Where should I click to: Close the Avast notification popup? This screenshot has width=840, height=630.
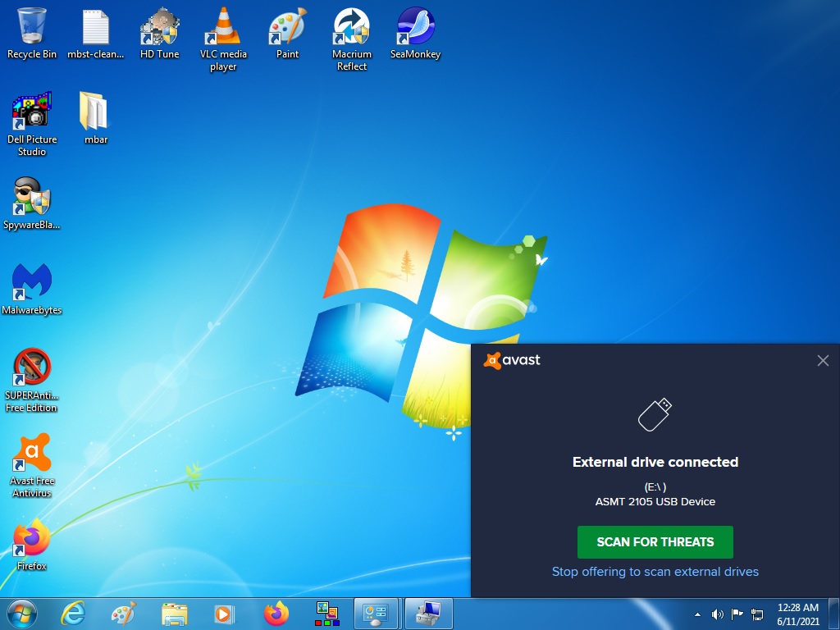coord(823,361)
